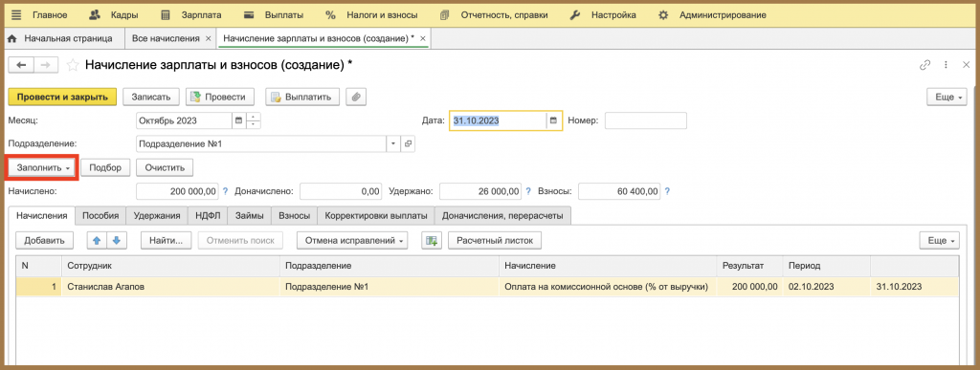Click the Месяц field with Октябрь 2023
The width and height of the screenshot is (980, 370).
184,121
